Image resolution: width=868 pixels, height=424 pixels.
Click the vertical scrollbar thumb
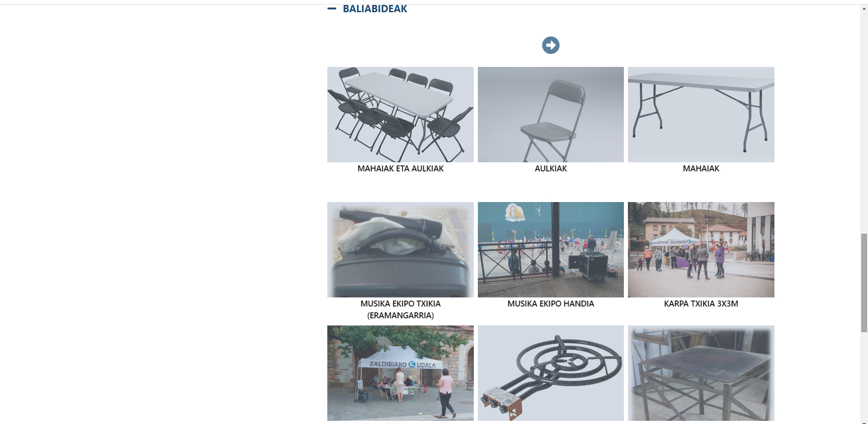[x=864, y=283]
